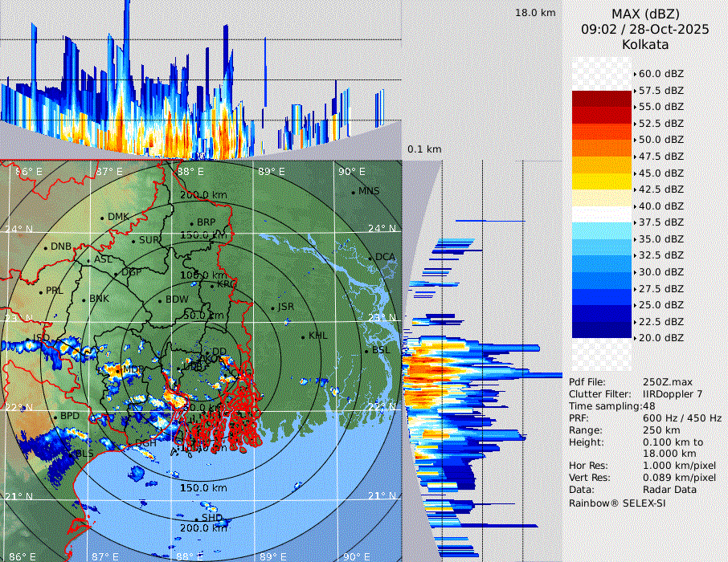Click the MAX (dBZ) title
The height and width of the screenshot is (562, 728).
click(645, 14)
